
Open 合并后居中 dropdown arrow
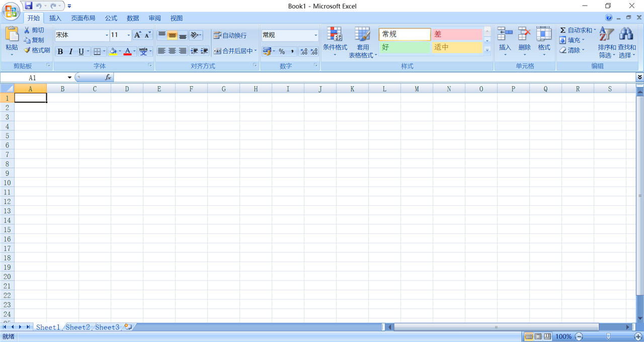point(256,51)
